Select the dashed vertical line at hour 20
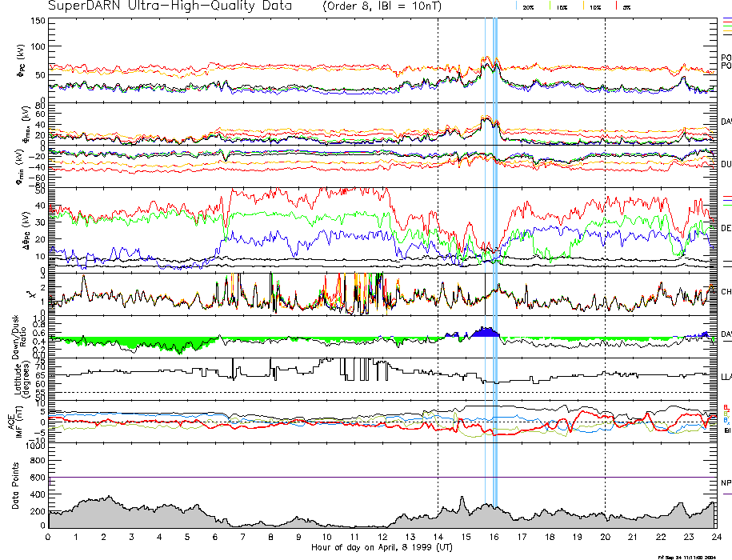Image resolution: width=732 pixels, height=560 pixels. tap(605, 240)
